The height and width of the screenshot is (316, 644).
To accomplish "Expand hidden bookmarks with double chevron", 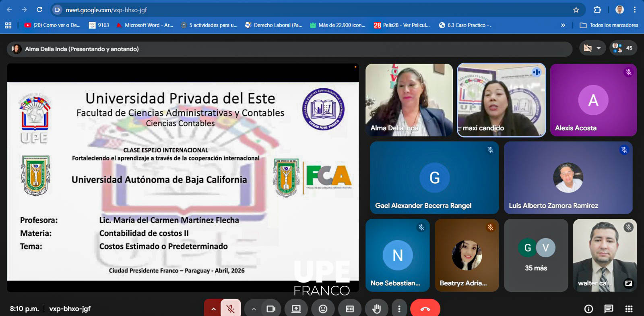I will (x=563, y=25).
